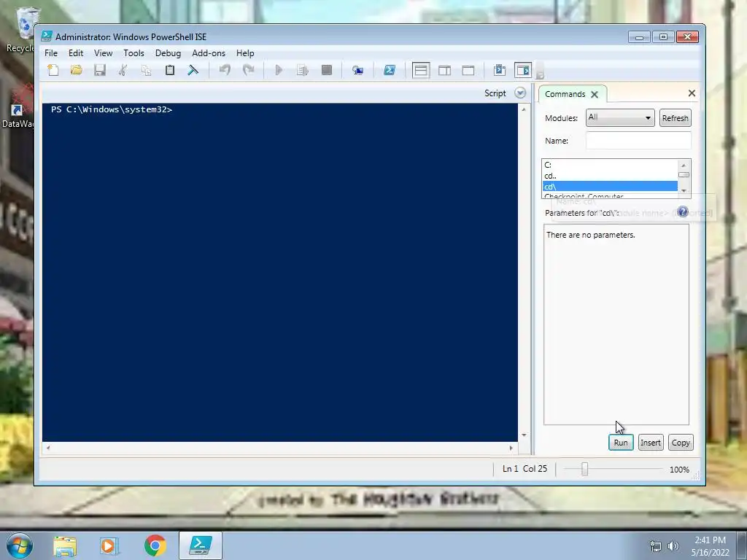The width and height of the screenshot is (747, 560).
Task: Click the New script toolbar icon
Action: [53, 71]
